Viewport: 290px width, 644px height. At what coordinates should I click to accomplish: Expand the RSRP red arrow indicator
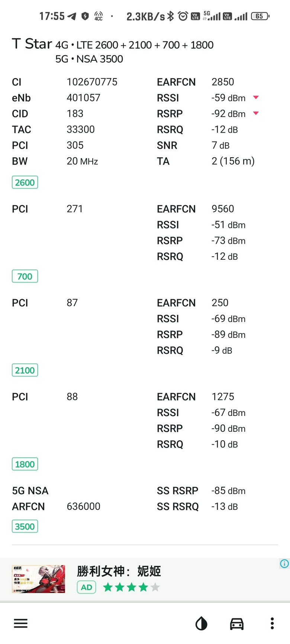click(x=256, y=113)
